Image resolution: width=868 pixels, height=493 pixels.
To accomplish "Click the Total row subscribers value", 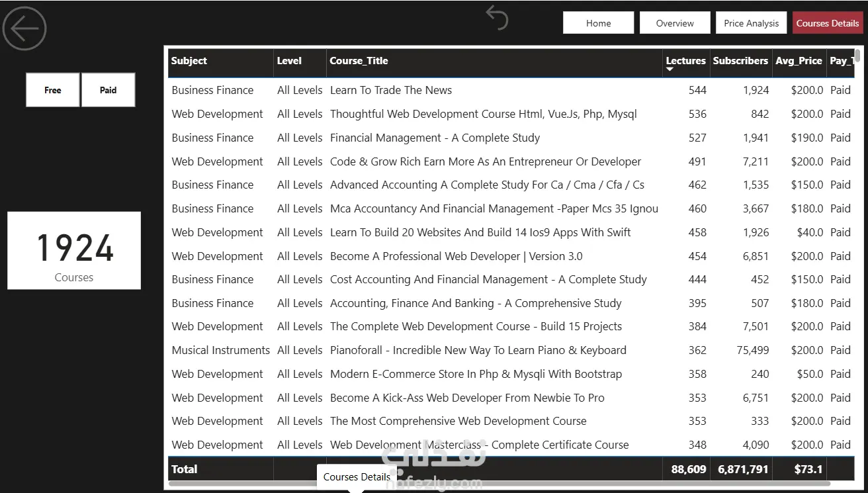I will (x=743, y=469).
